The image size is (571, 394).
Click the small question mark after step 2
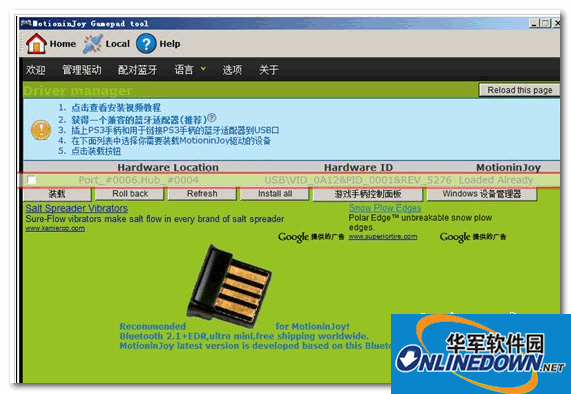212,118
